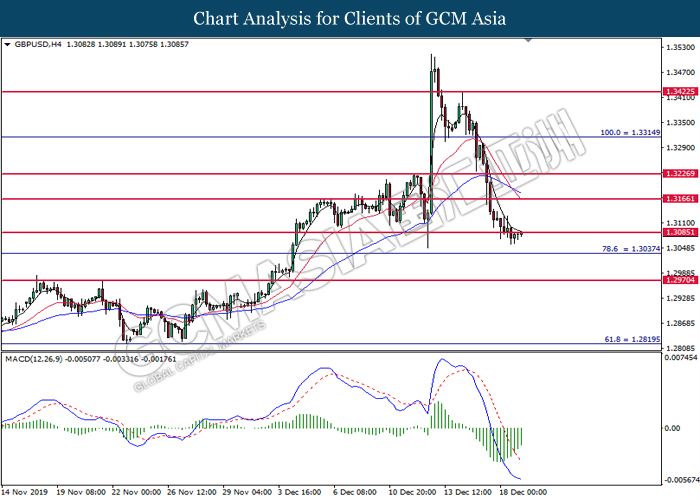700x500 pixels.
Task: Click the current price label 1.30851
Action: (x=680, y=232)
